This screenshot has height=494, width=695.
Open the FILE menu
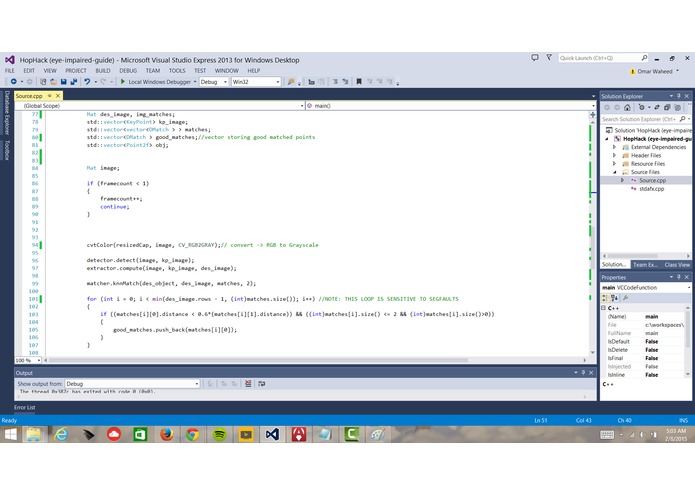[x=10, y=70]
